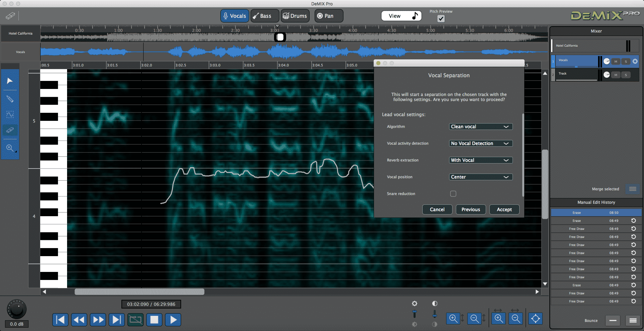Click the undo icon on the latest Erase entry
Image resolution: width=644 pixels, height=331 pixels.
click(x=633, y=221)
